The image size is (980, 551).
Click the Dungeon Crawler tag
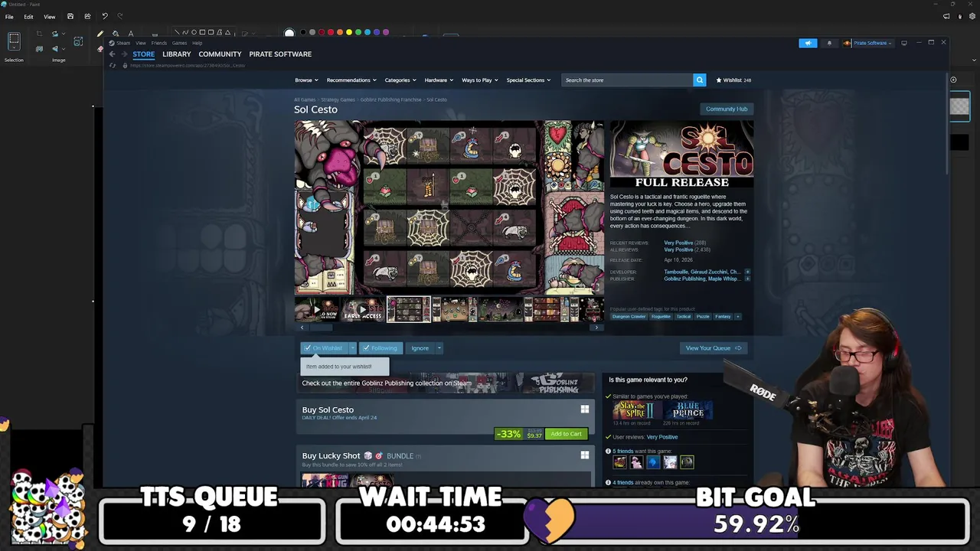tap(629, 316)
